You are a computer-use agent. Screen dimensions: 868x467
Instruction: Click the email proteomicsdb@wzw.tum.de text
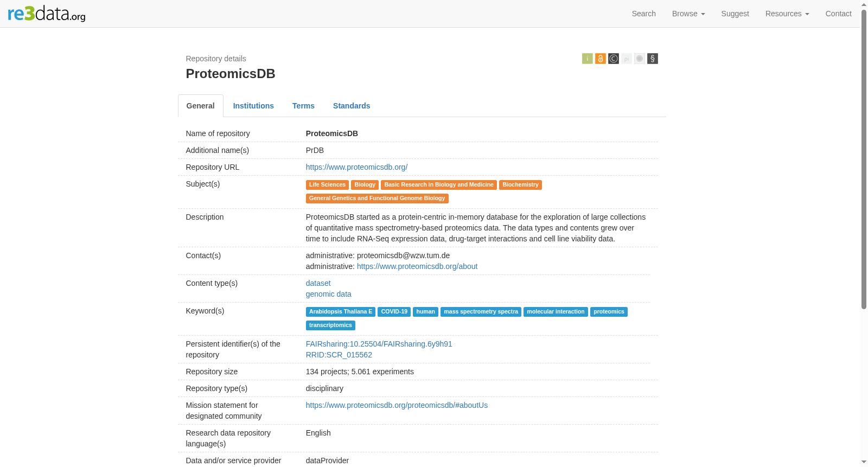(x=403, y=255)
